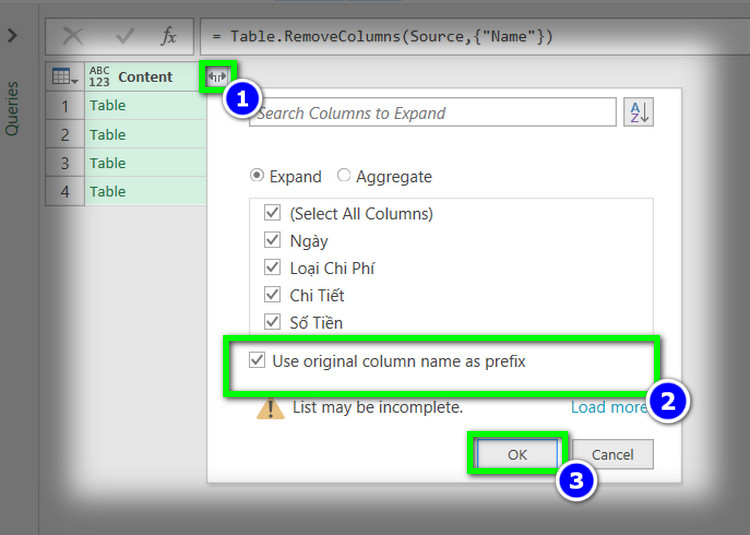
Task: Uncheck the Số Tiền column checkbox
Action: (272, 321)
